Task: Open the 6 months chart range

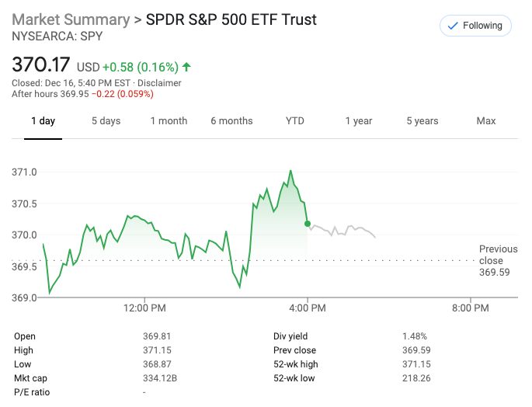Action: pyautogui.click(x=231, y=120)
